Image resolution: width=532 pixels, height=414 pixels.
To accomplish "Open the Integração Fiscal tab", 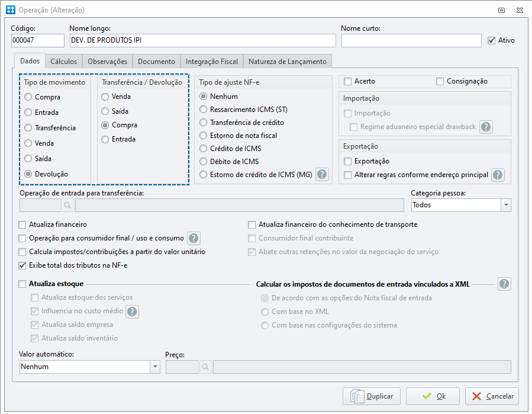I will (212, 62).
